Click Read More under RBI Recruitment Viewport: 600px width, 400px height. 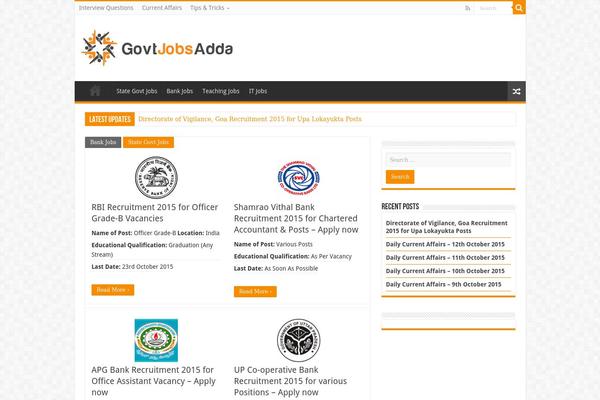click(112, 289)
